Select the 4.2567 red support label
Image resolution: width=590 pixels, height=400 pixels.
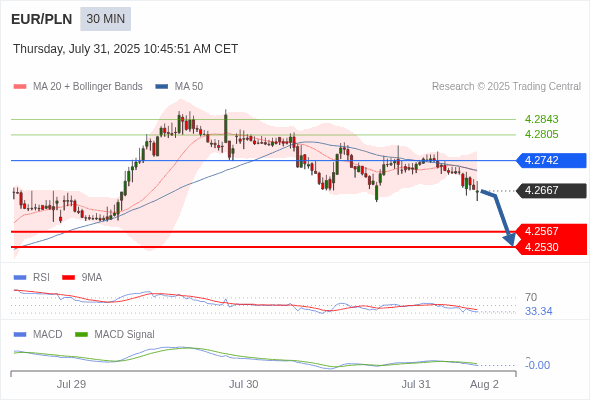pos(551,231)
